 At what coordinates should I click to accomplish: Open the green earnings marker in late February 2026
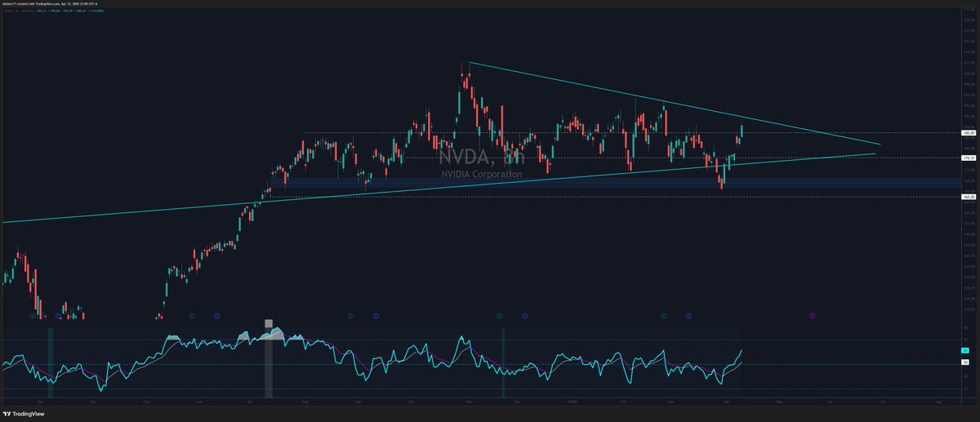click(663, 314)
